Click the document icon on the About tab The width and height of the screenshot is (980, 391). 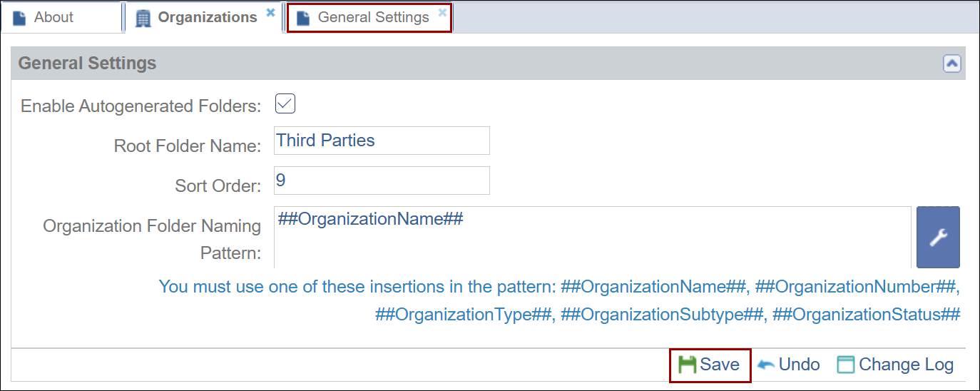coord(19,18)
